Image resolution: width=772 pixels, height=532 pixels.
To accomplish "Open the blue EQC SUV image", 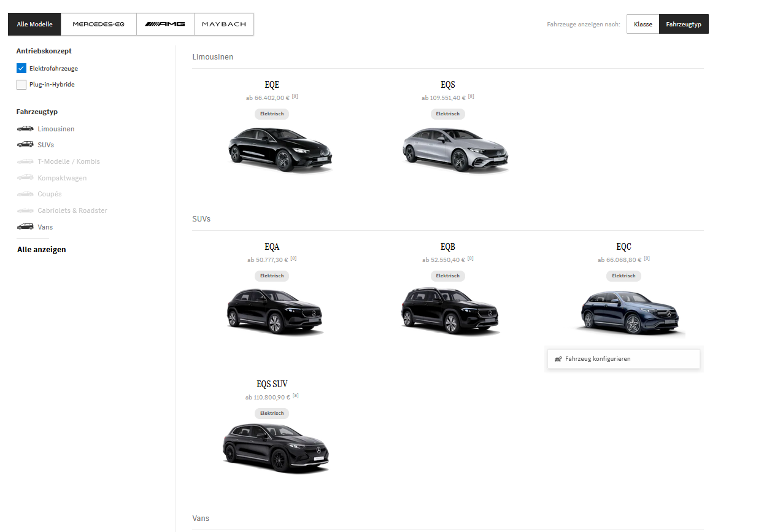I will (x=630, y=312).
